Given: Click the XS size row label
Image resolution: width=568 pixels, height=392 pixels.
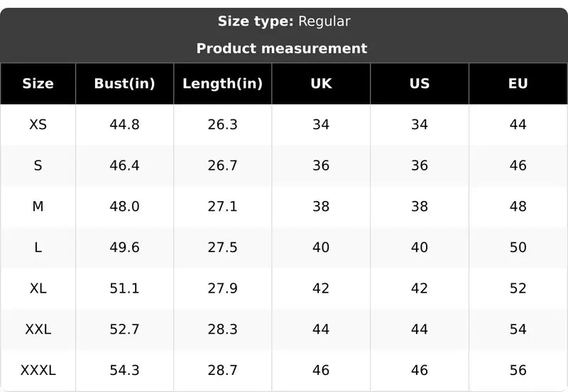Looking at the screenshot, I should pyautogui.click(x=38, y=124).
